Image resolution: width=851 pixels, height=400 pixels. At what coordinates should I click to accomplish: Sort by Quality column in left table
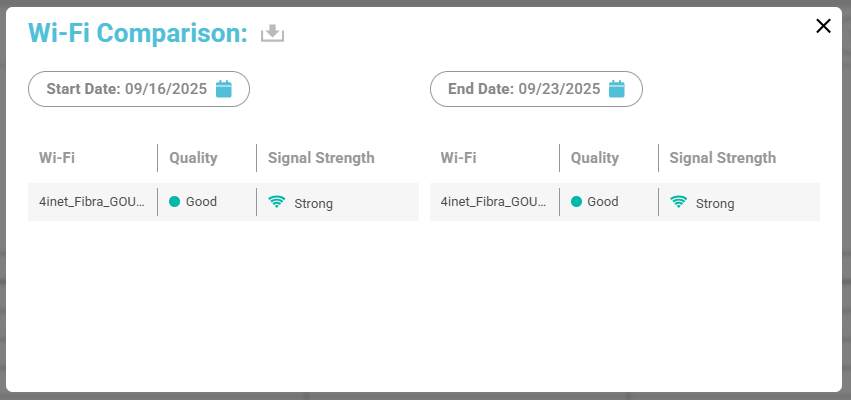click(x=193, y=158)
